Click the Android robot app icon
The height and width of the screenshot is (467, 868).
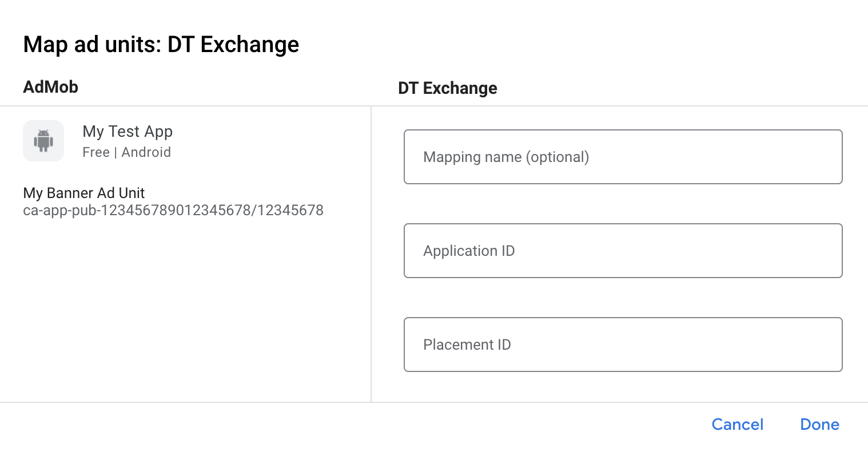43,141
